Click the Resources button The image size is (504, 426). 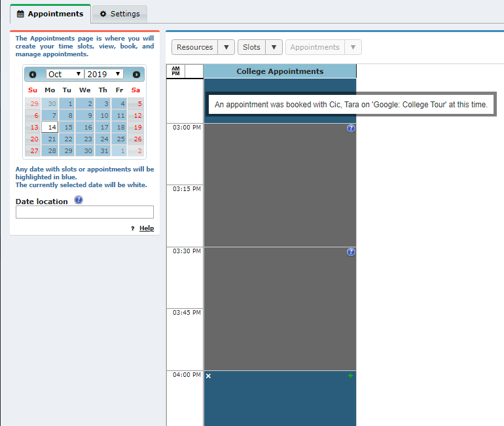tap(194, 47)
